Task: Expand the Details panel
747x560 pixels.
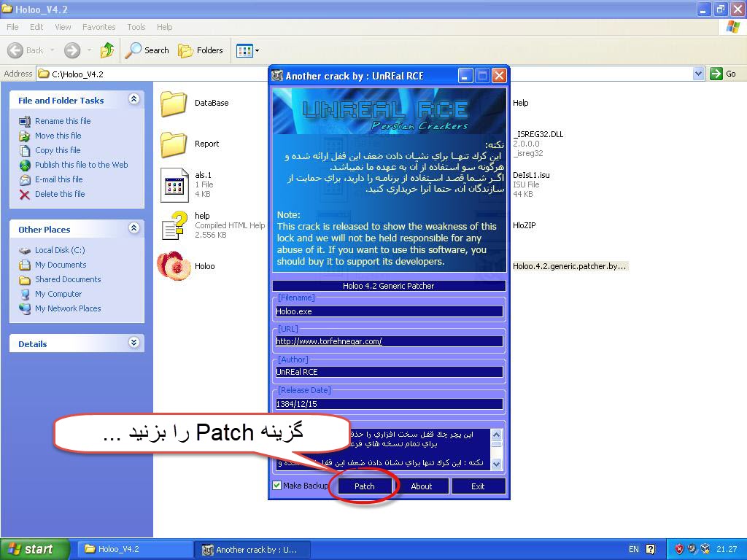Action: pos(133,343)
